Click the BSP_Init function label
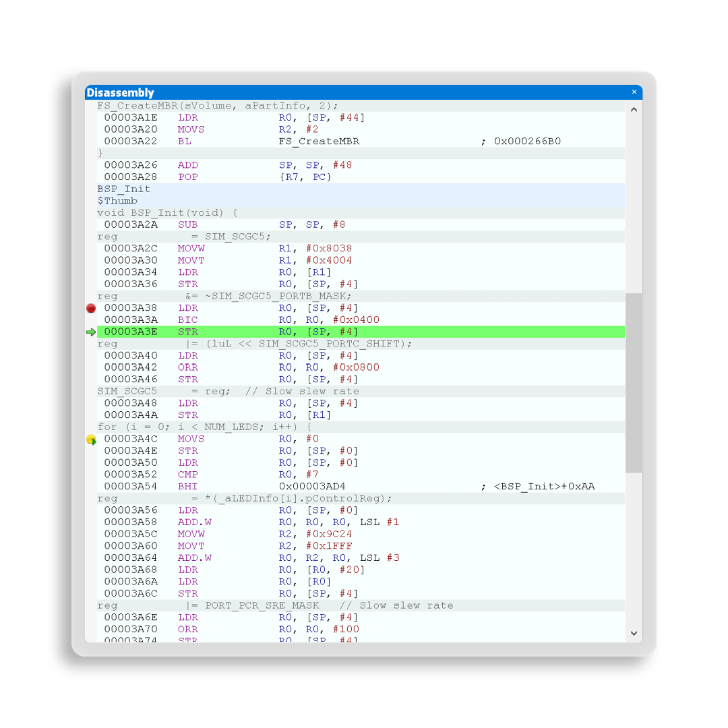The height and width of the screenshot is (728, 728). coord(124,189)
